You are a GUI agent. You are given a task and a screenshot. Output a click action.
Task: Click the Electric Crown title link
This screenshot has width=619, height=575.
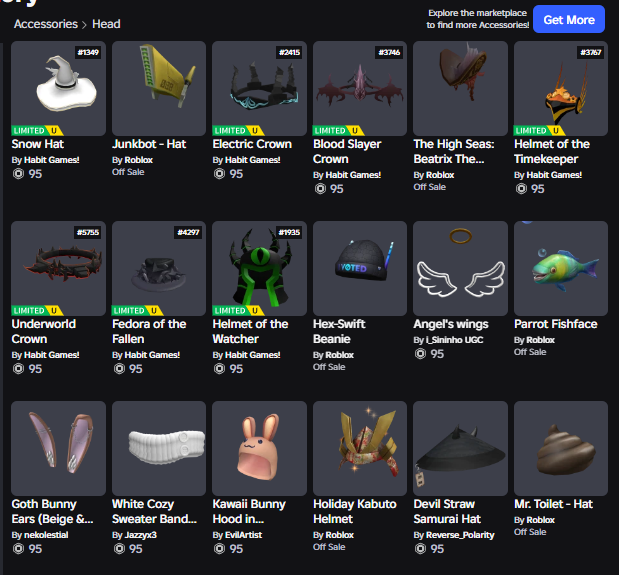pyautogui.click(x=252, y=144)
